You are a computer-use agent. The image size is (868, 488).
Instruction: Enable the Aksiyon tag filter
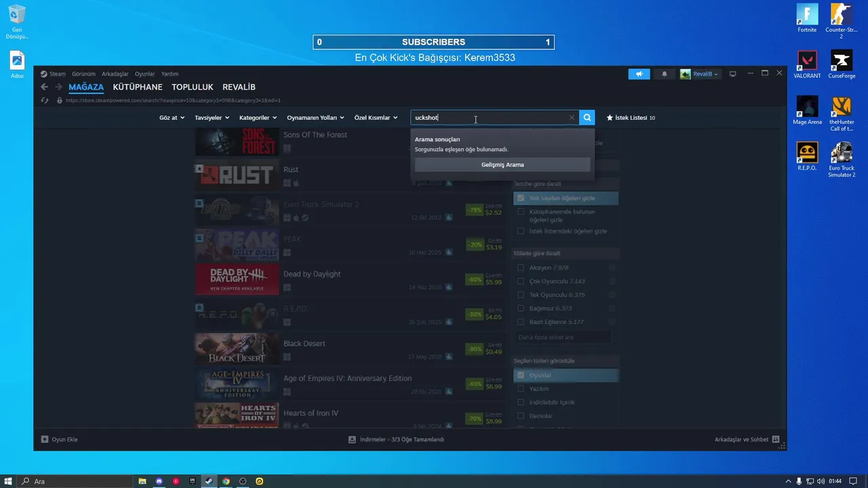coord(521,268)
